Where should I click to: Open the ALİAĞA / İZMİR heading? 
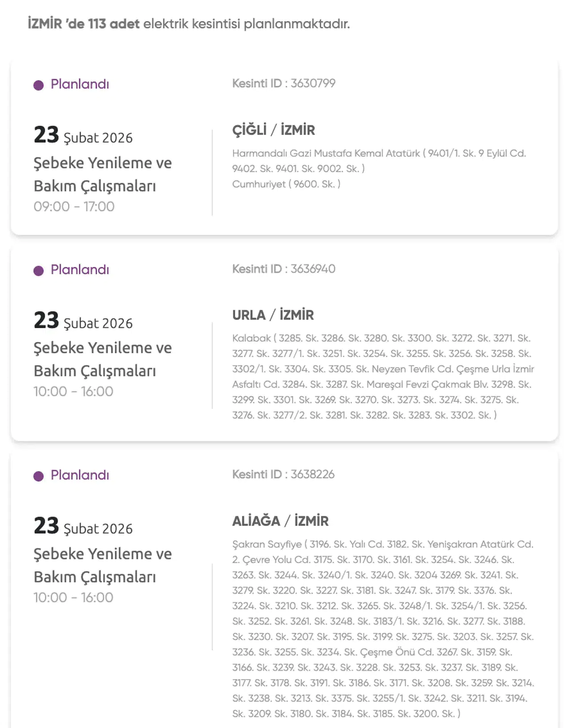(280, 520)
